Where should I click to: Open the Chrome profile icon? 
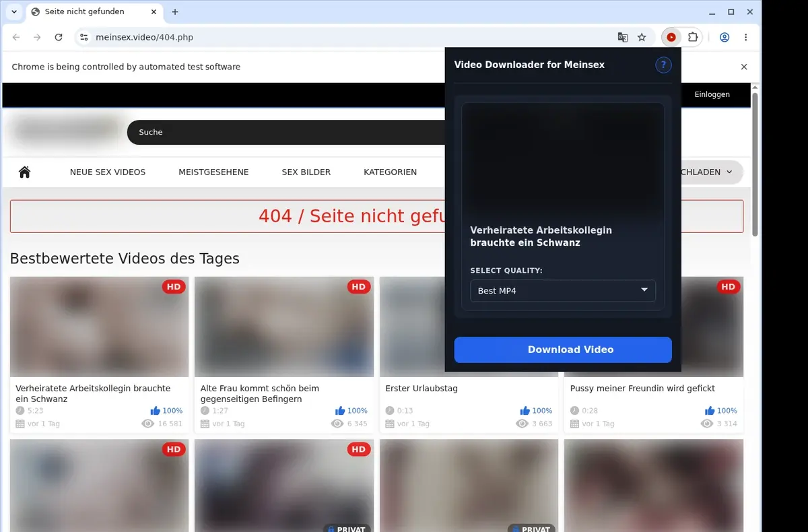pyautogui.click(x=725, y=38)
